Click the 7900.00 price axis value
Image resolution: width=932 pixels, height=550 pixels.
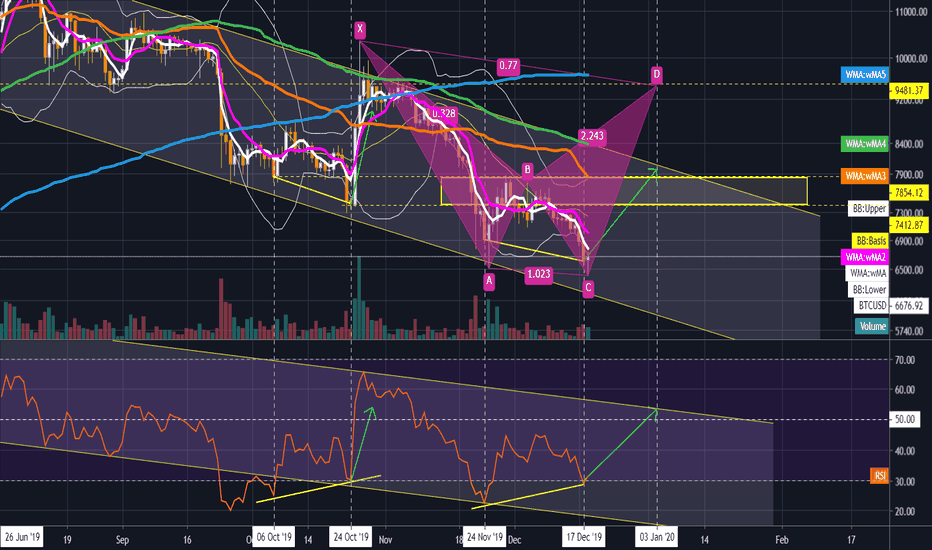909,175
